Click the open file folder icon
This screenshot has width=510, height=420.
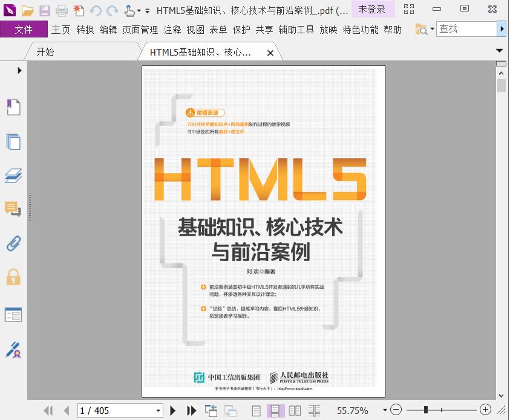click(28, 11)
